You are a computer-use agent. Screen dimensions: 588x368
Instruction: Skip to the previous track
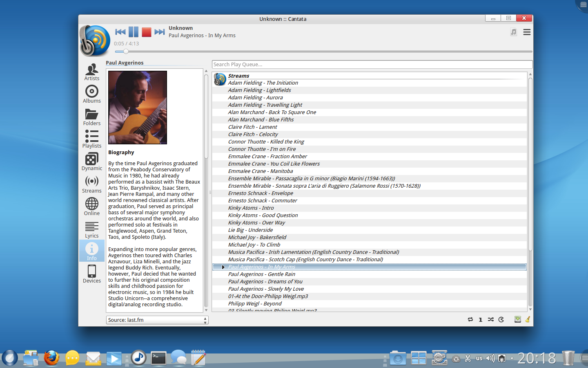(120, 32)
